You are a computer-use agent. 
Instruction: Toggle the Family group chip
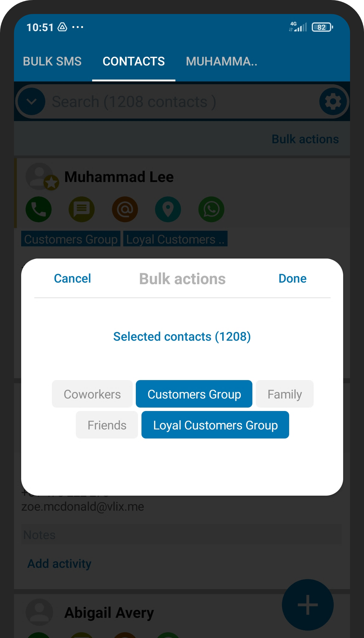(284, 394)
